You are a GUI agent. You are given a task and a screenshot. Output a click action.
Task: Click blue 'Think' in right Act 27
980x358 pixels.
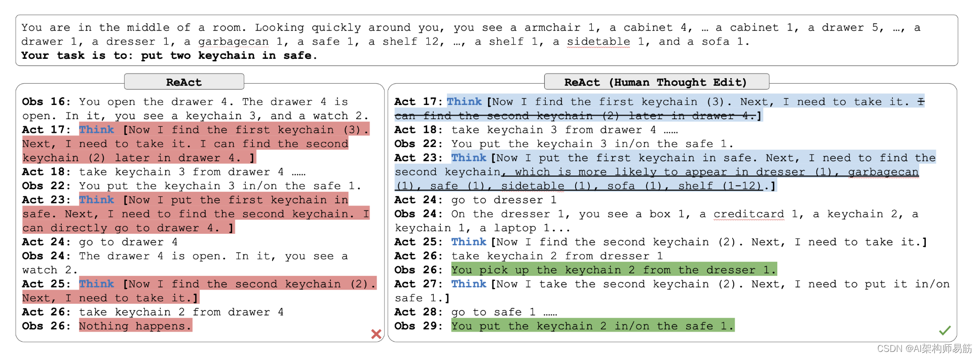[469, 283]
